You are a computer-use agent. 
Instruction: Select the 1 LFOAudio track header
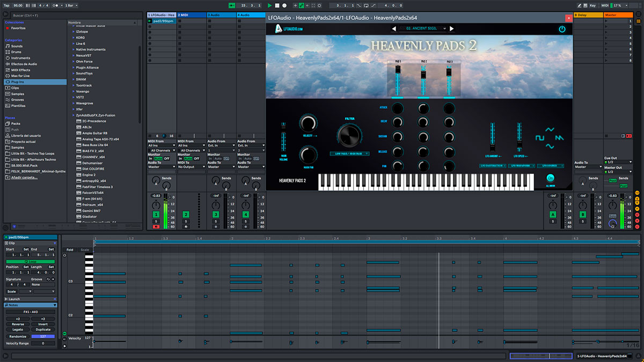[161, 15]
